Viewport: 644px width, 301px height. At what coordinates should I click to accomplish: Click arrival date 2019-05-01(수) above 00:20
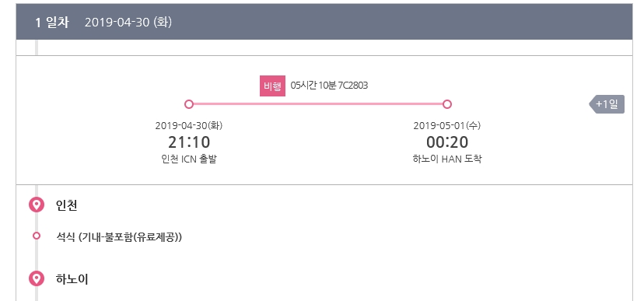447,126
